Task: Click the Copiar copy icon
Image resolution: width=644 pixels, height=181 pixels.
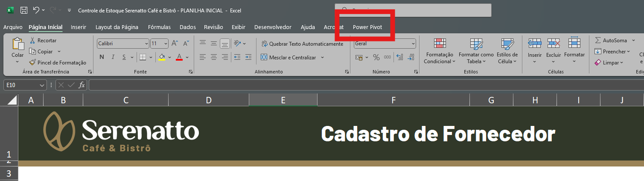Action: tap(32, 52)
